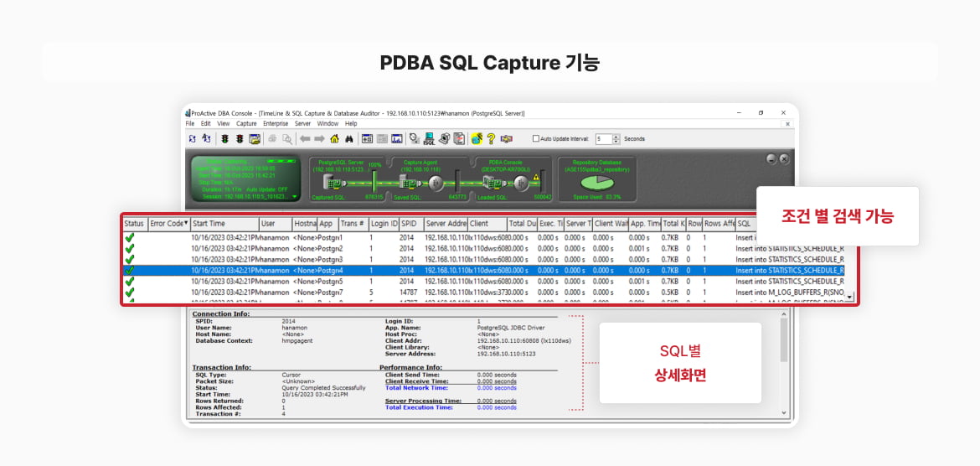Click the first window layout icon after binoculars
This screenshot has width=980, height=466.
click(368, 139)
